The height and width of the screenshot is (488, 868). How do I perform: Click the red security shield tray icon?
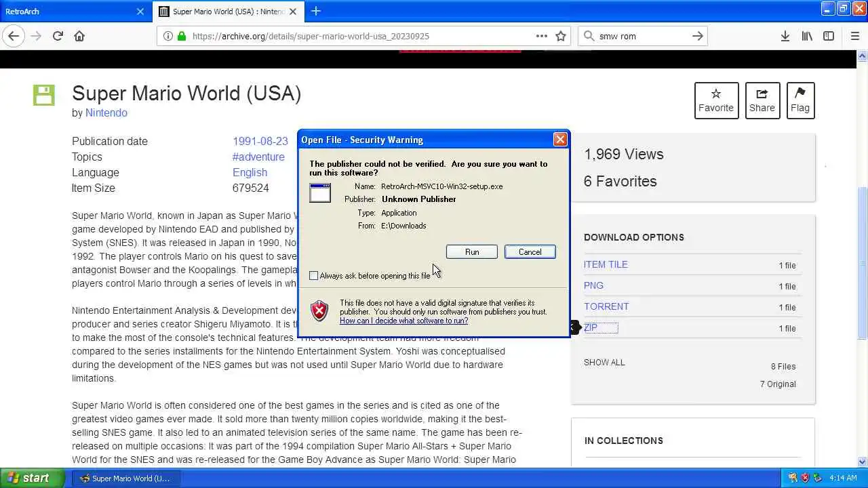click(x=806, y=479)
